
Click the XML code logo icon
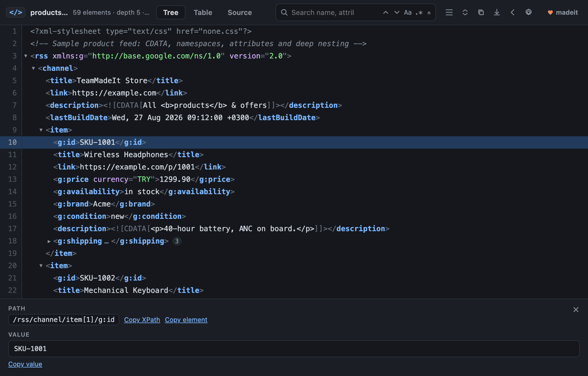coord(16,12)
